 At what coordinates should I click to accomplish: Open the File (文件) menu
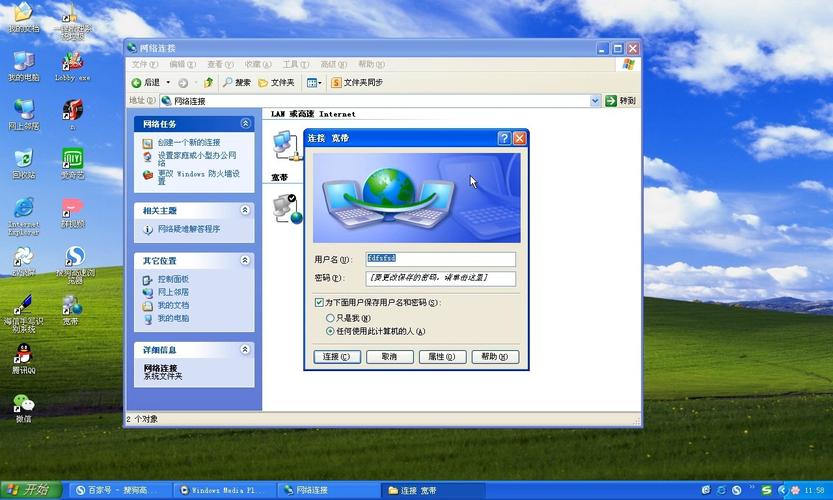[144, 64]
